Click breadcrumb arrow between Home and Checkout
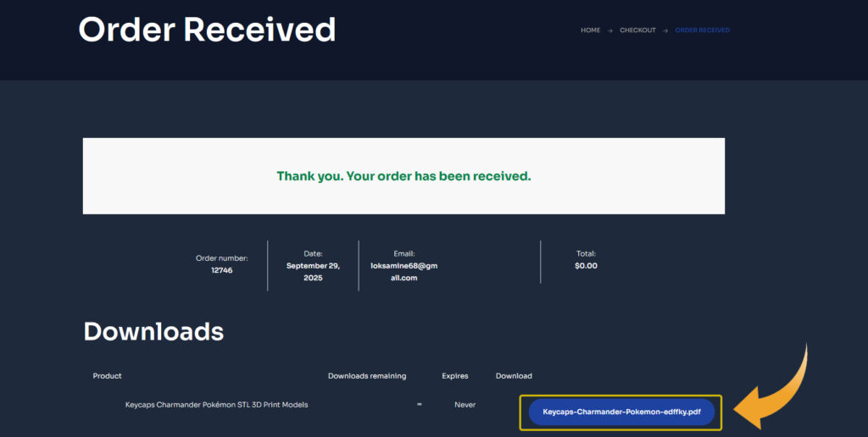The width and height of the screenshot is (868, 437). [x=609, y=30]
